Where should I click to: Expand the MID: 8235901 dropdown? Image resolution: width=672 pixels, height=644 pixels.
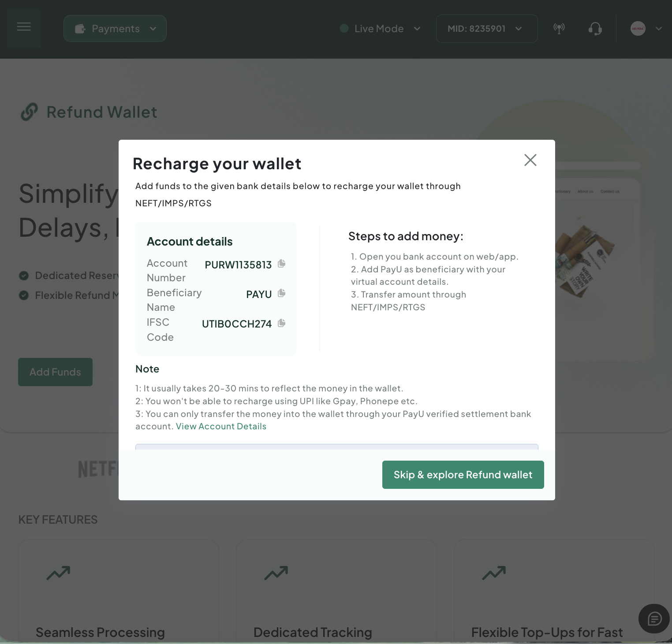coord(519,29)
